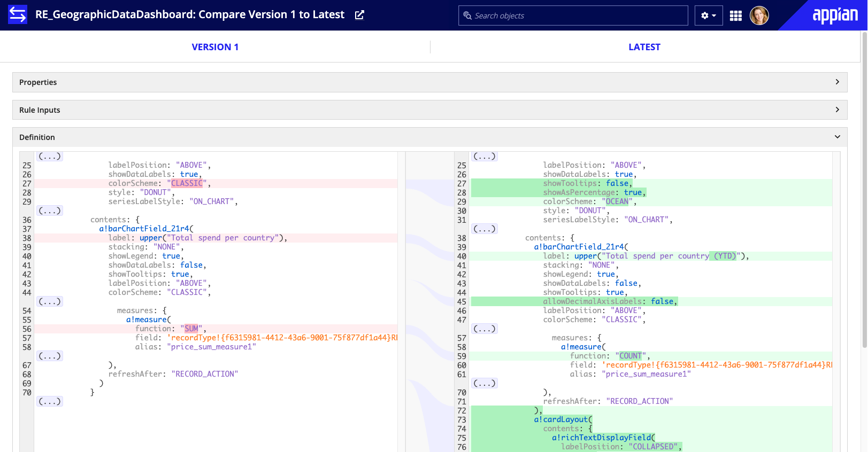This screenshot has width=868, height=452.
Task: Select the LATEST heading
Action: 644,47
